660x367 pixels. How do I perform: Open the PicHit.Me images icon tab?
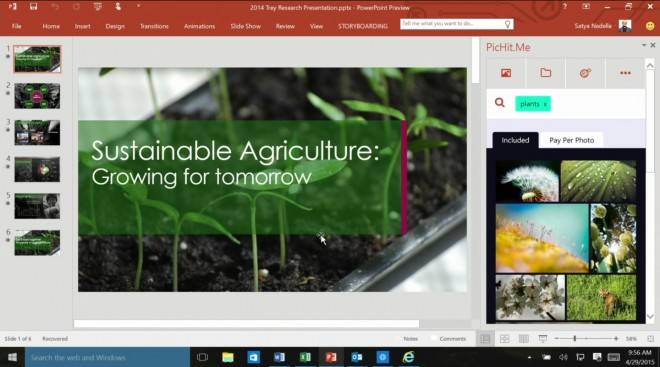(x=506, y=73)
